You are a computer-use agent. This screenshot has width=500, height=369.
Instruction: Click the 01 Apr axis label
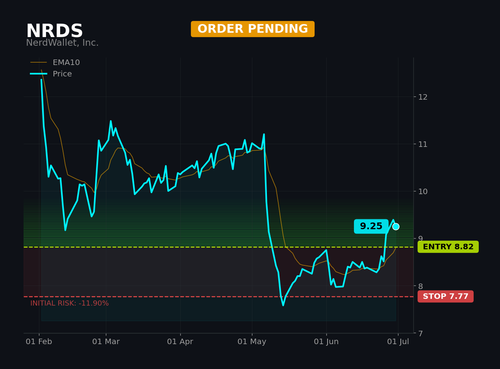(180, 341)
